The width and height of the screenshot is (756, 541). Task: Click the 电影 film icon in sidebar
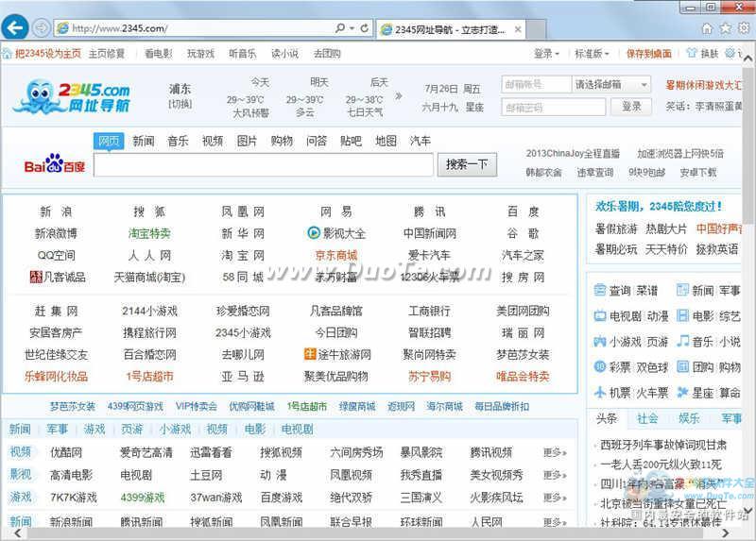click(x=682, y=315)
